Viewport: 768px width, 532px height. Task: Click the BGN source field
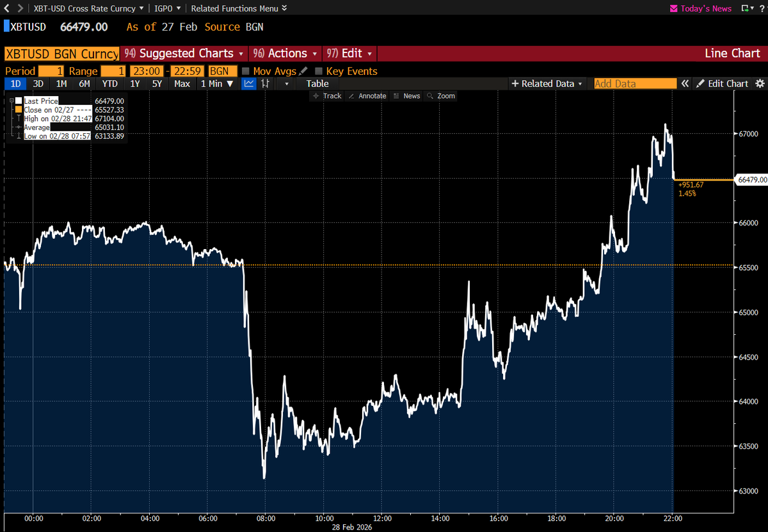click(x=223, y=71)
